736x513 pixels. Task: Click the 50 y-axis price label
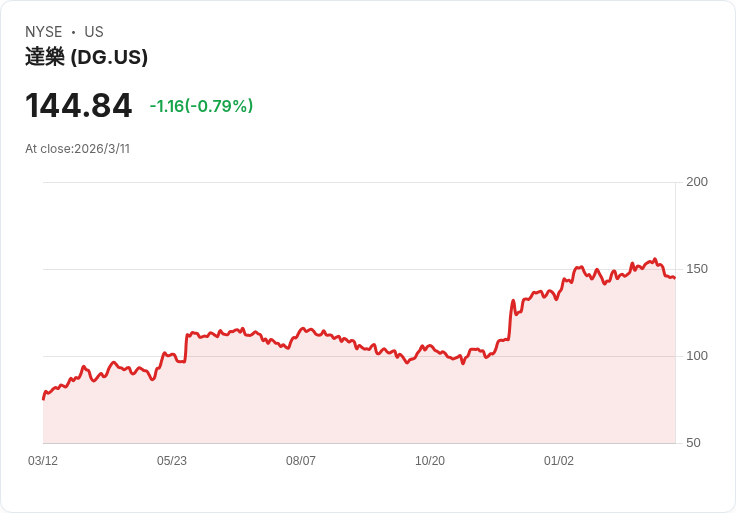[694, 443]
